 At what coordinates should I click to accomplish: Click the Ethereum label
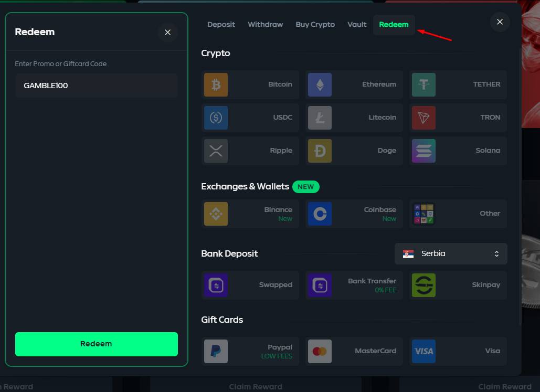[379, 84]
